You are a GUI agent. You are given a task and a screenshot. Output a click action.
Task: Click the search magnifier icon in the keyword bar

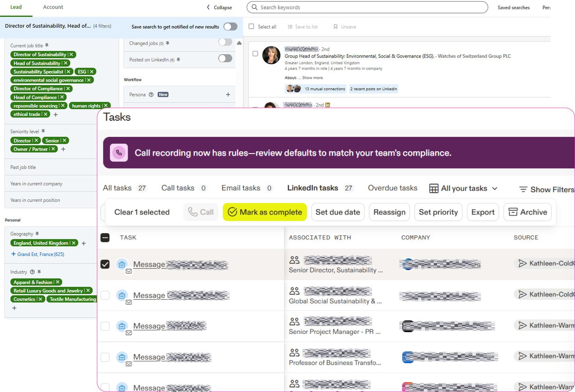click(255, 7)
